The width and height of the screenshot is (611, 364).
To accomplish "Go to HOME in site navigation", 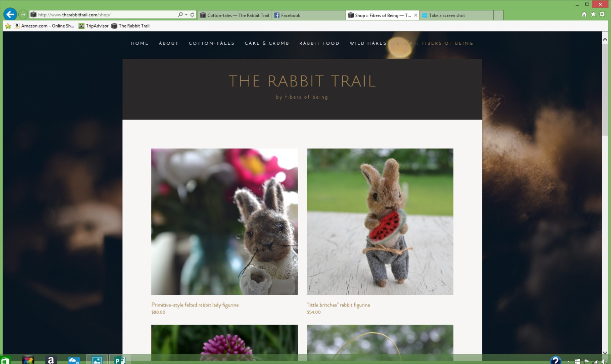I will coord(140,43).
